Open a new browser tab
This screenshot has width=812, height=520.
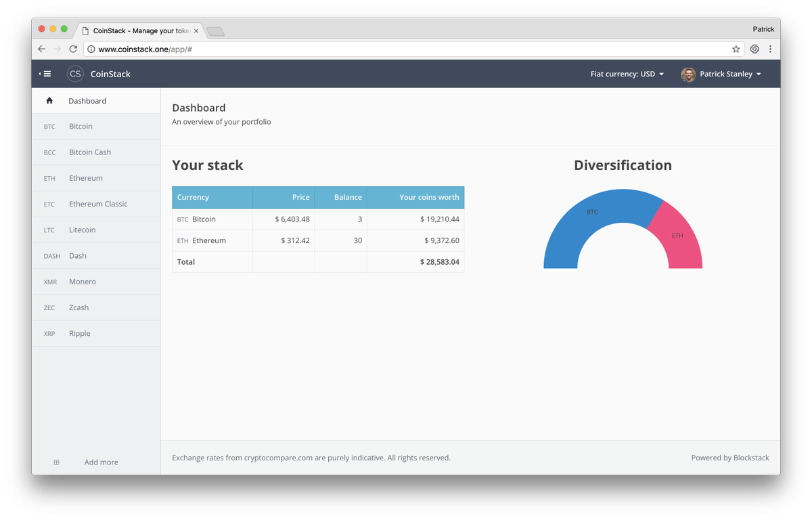point(215,31)
